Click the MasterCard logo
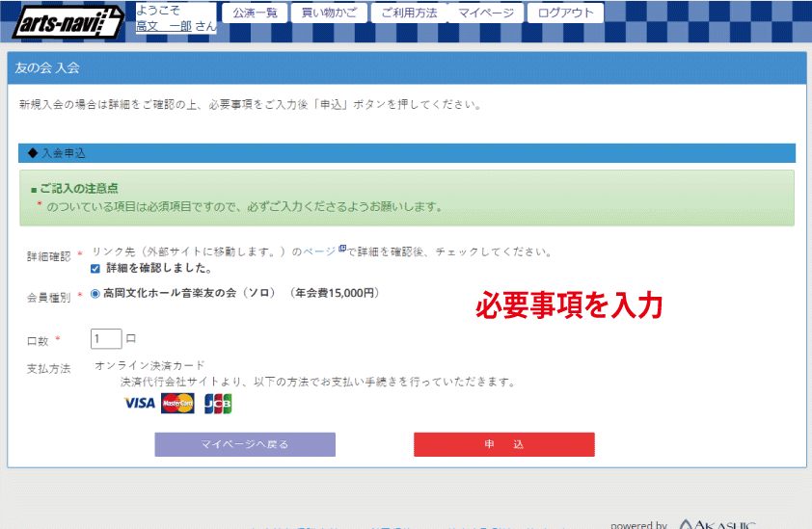Viewport: 812px width, 529px height. pos(177,403)
